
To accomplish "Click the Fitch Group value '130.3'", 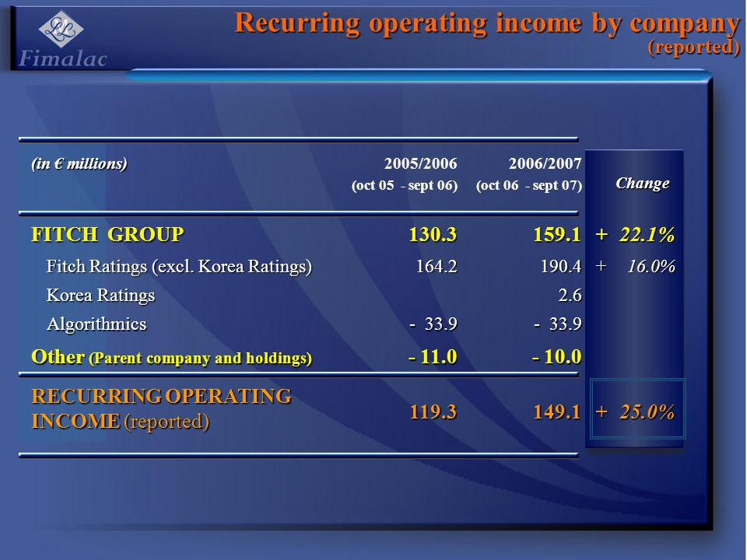I will pos(433,234).
